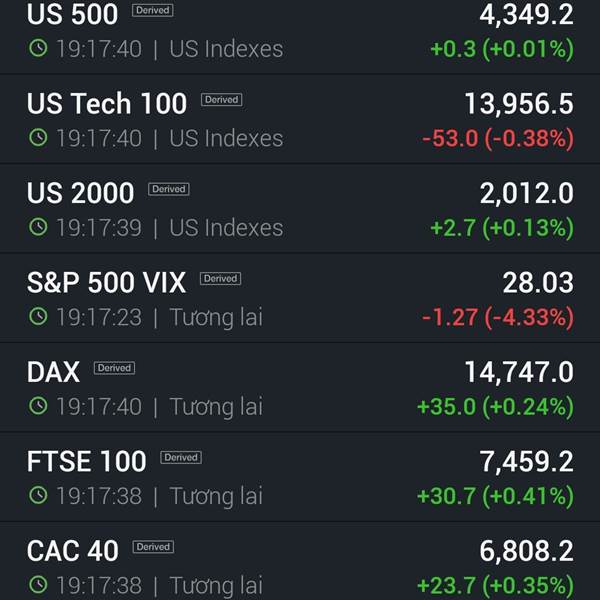Click the CAC 40 price 6,808.2

pos(527,551)
